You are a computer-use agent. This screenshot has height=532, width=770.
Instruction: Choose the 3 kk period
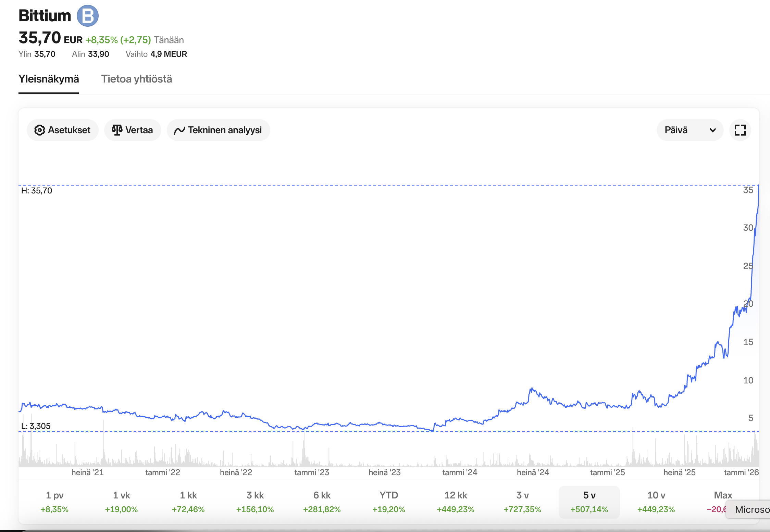[255, 502]
